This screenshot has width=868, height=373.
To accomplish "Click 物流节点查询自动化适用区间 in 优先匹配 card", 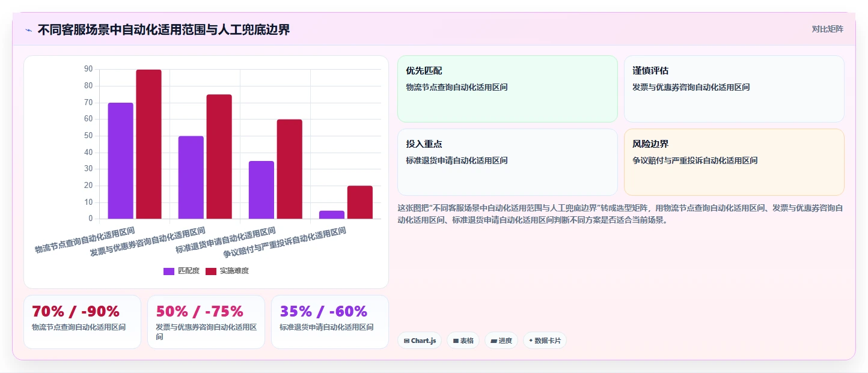I will tap(457, 87).
